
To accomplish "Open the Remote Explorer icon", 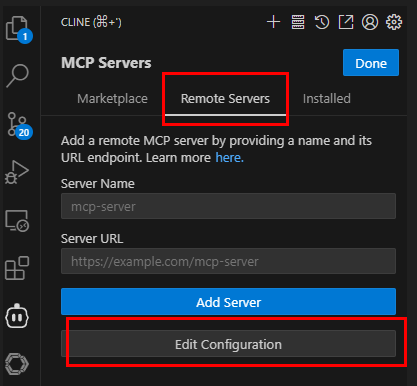I will [17, 220].
